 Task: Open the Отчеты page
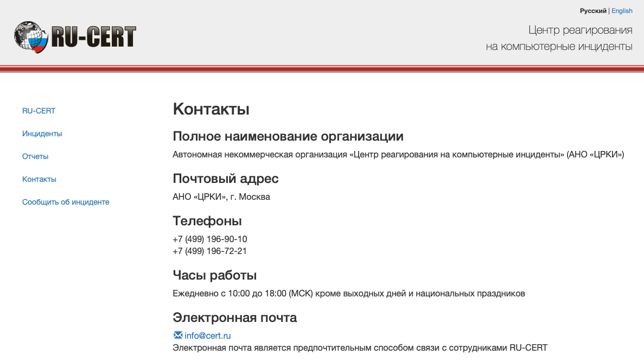35,156
